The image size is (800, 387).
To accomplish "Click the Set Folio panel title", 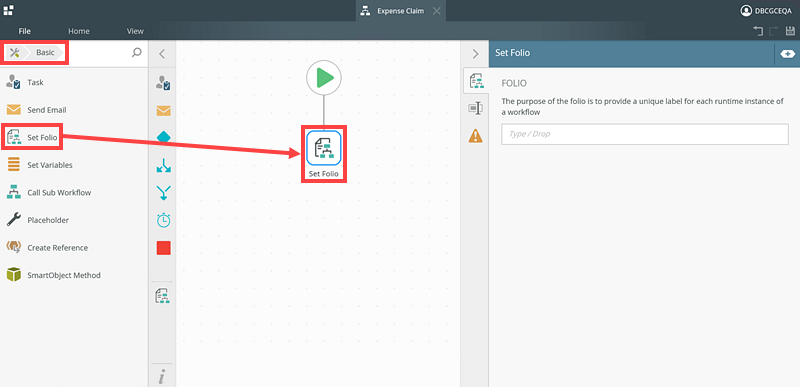I will point(512,53).
